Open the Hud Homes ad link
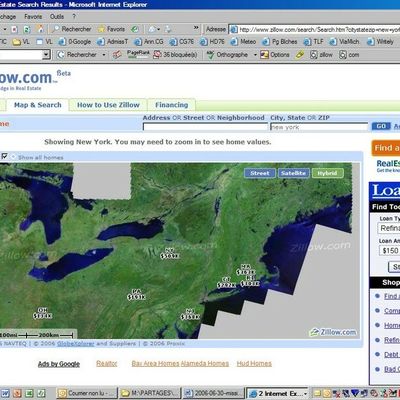 pyautogui.click(x=254, y=364)
